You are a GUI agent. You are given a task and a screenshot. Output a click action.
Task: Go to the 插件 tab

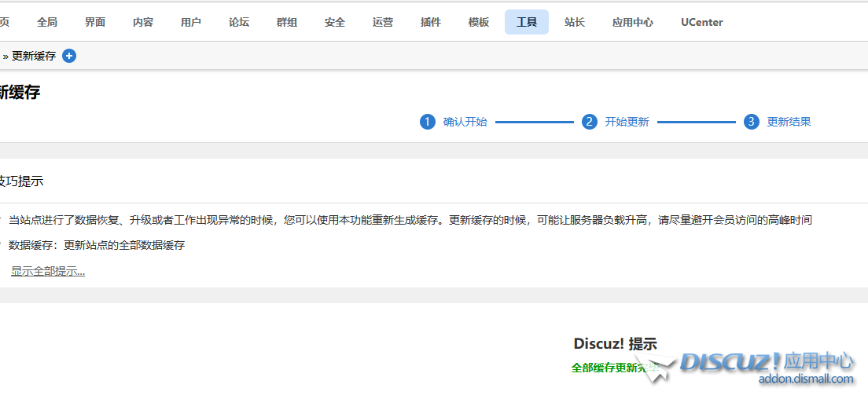[431, 22]
